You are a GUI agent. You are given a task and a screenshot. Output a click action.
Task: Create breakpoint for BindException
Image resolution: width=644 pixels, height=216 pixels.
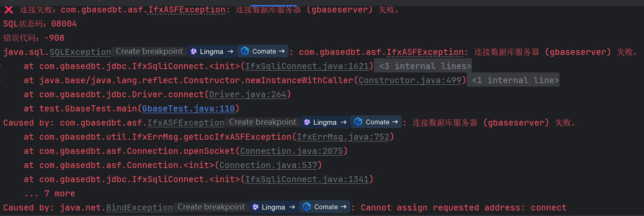211,207
